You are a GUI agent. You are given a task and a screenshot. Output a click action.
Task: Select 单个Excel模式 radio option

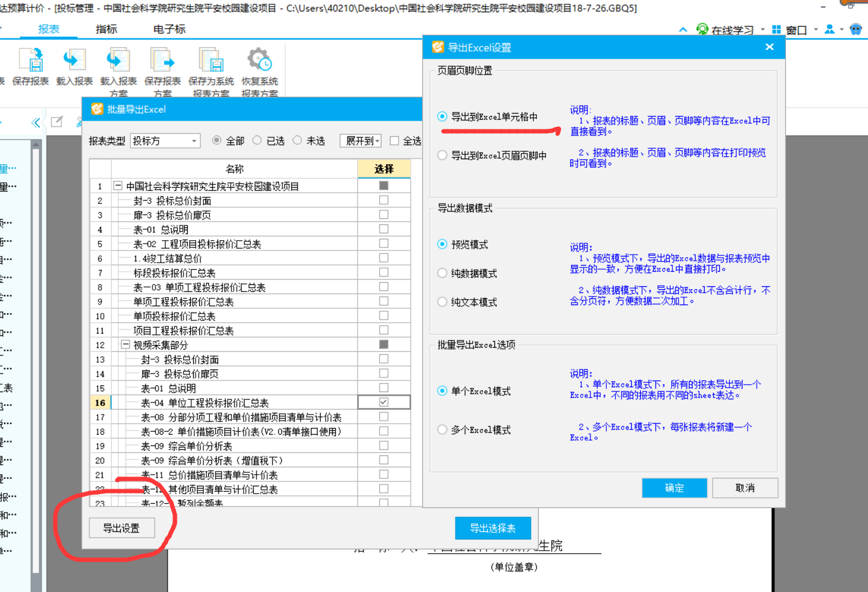click(442, 391)
